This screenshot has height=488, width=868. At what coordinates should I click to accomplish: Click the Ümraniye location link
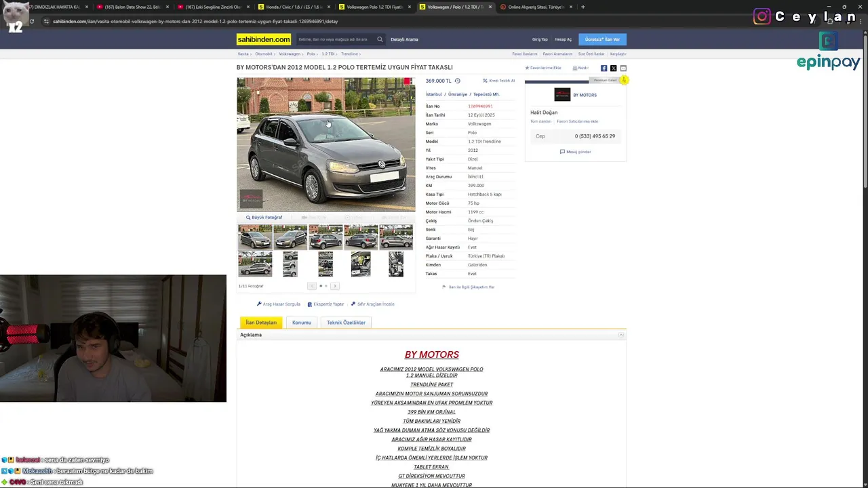(x=458, y=94)
